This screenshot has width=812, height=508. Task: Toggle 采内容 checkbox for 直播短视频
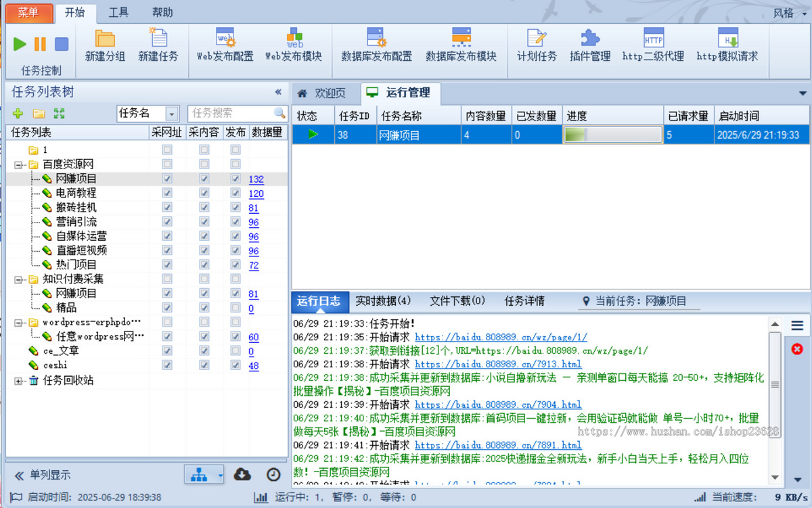[x=204, y=250]
